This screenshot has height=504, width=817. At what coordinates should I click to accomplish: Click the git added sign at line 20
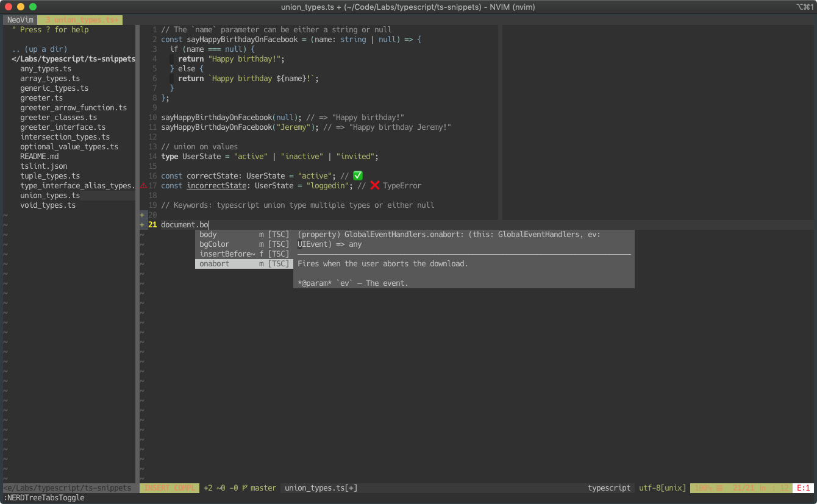[142, 215]
